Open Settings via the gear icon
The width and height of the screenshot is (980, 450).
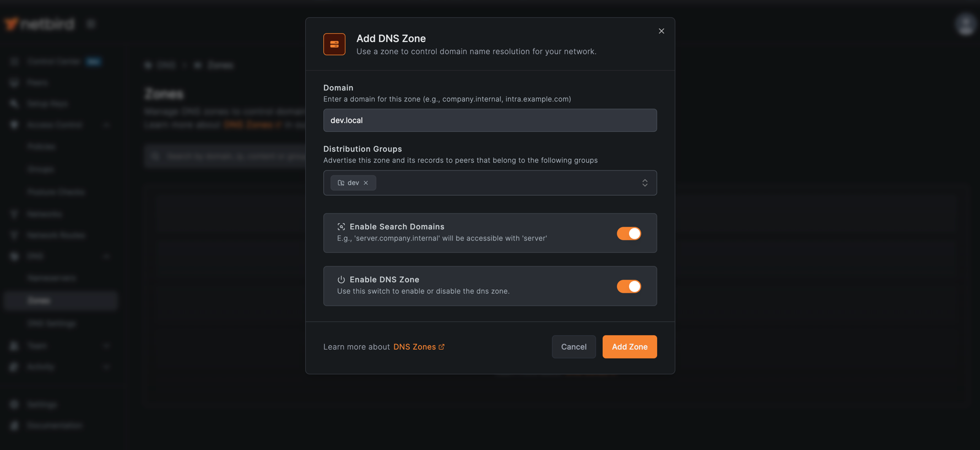tap(13, 404)
